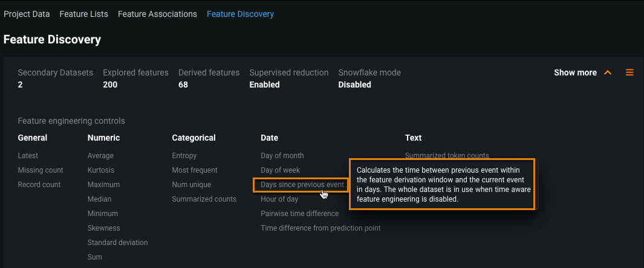Click the Hour of day control

pos(279,199)
